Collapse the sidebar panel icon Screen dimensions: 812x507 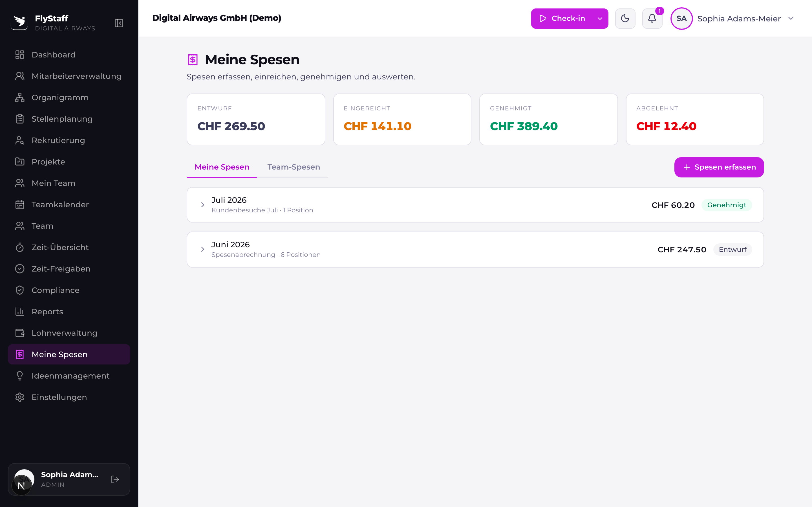(119, 23)
